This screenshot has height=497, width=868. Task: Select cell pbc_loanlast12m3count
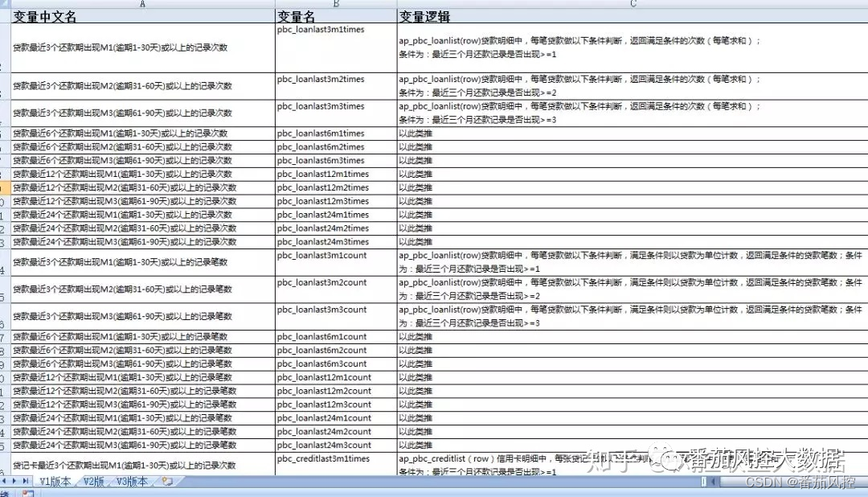pyautogui.click(x=336, y=405)
